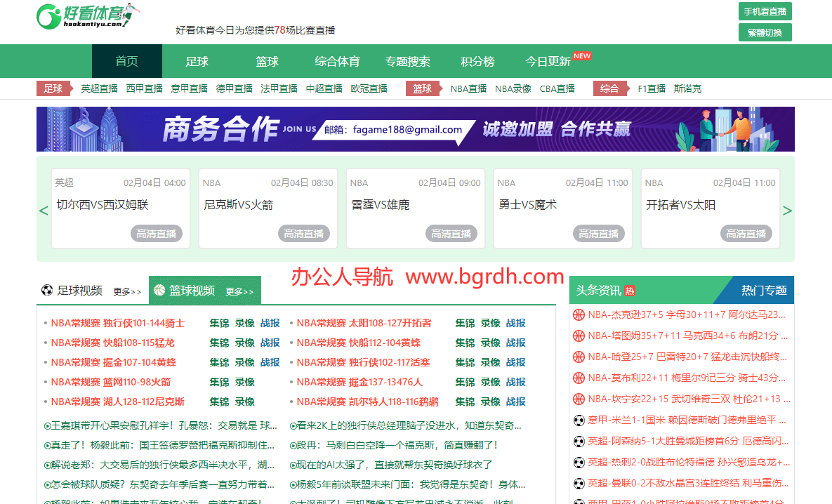Open the 篮球 tab in the main navigation

tap(267, 61)
